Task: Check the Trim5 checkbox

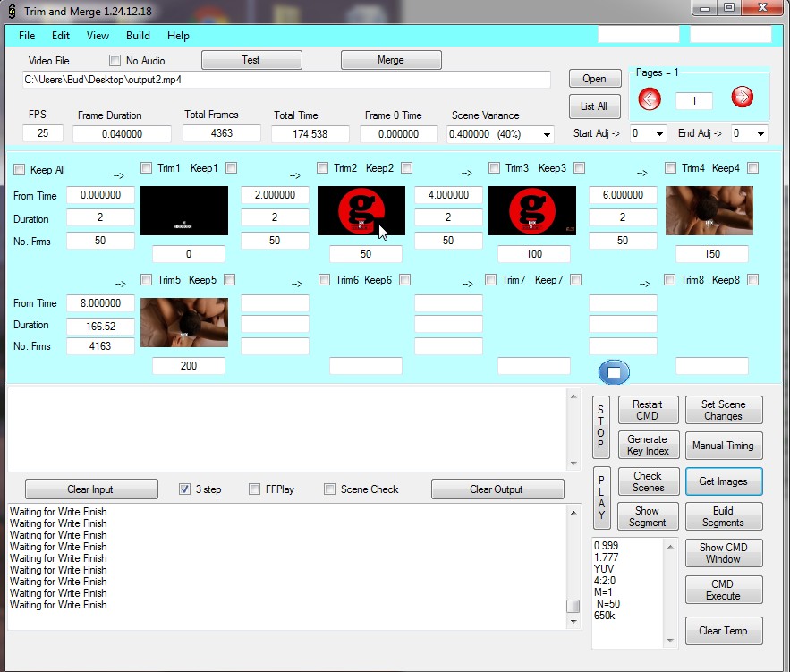Action: 146,279
